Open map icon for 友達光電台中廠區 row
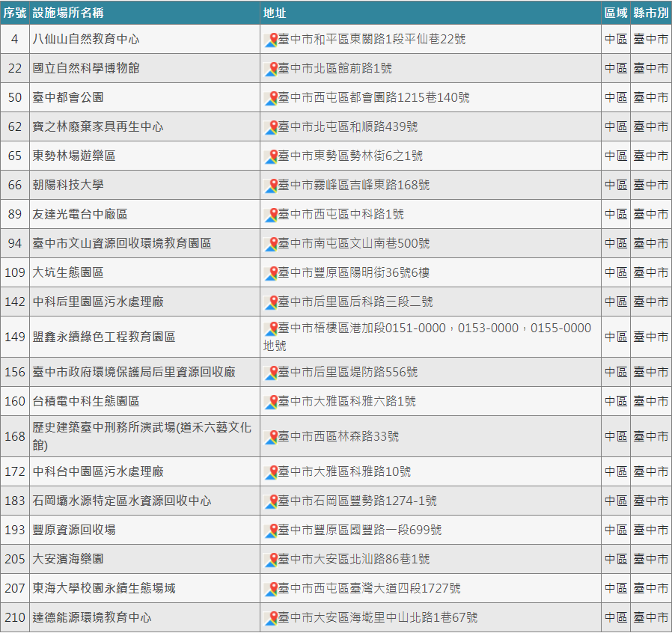Image resolution: width=672 pixels, height=636 pixels. [271, 215]
